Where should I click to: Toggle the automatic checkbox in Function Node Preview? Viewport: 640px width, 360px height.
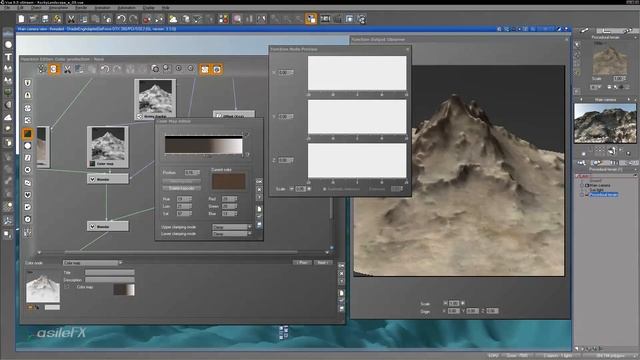(x=325, y=189)
